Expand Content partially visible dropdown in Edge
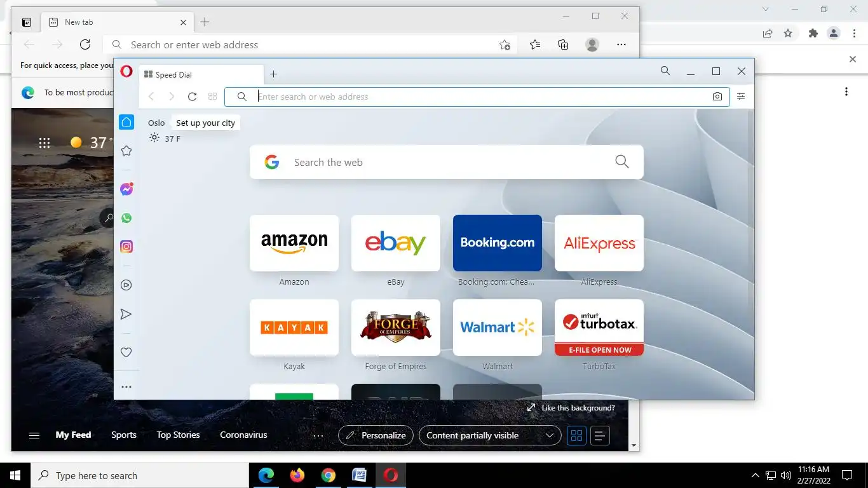Viewport: 868px width, 488px height. point(490,435)
